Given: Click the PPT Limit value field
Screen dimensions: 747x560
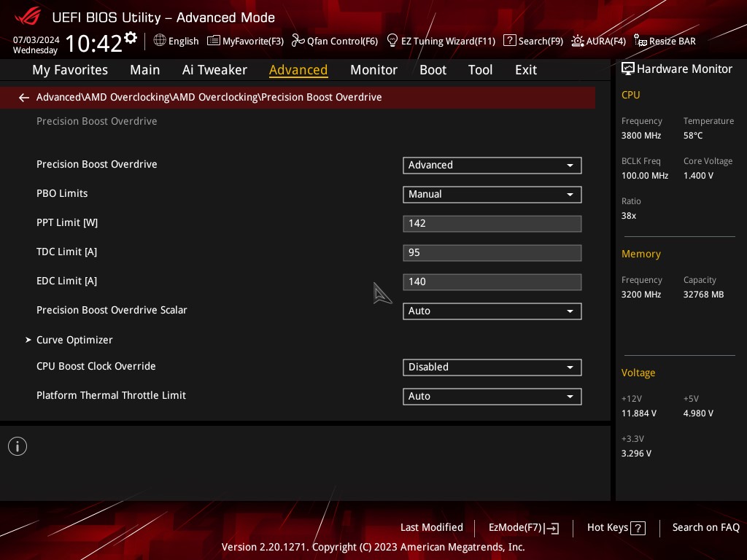Looking at the screenshot, I should pos(492,223).
